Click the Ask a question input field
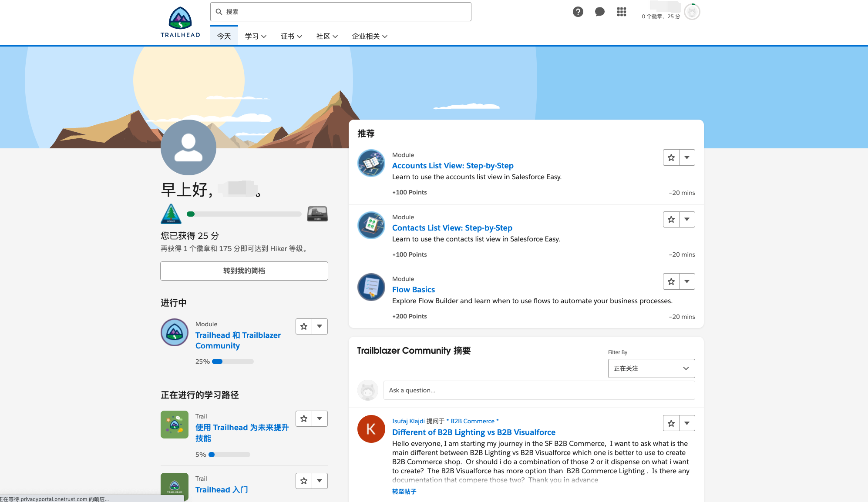868x502 pixels. 538,390
